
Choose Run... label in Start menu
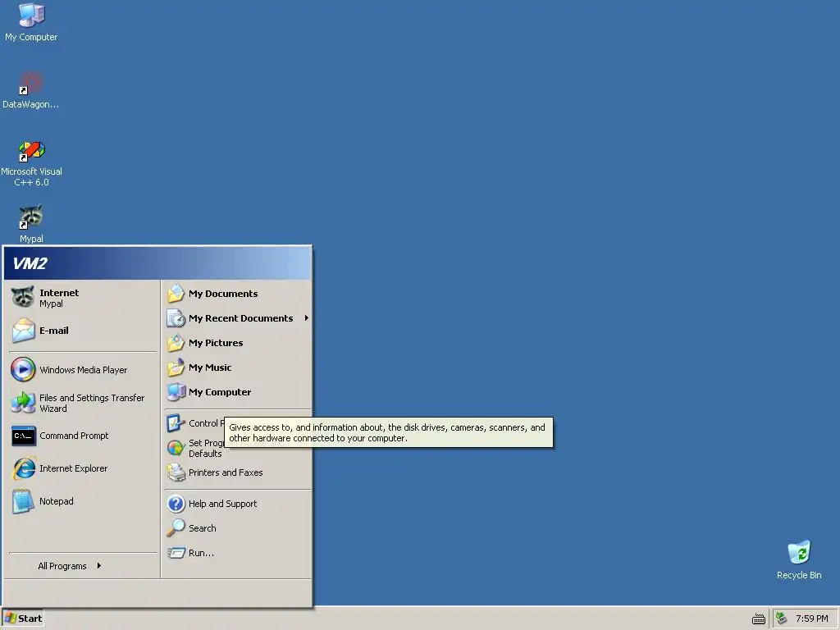click(201, 553)
